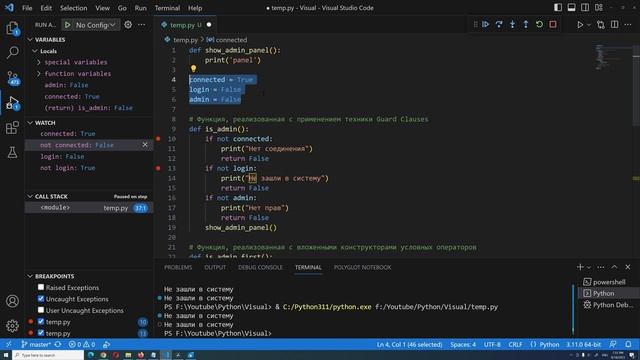The width and height of the screenshot is (640, 360).
Task: Disable temp.py breakpoint at line 13
Action: point(41,333)
